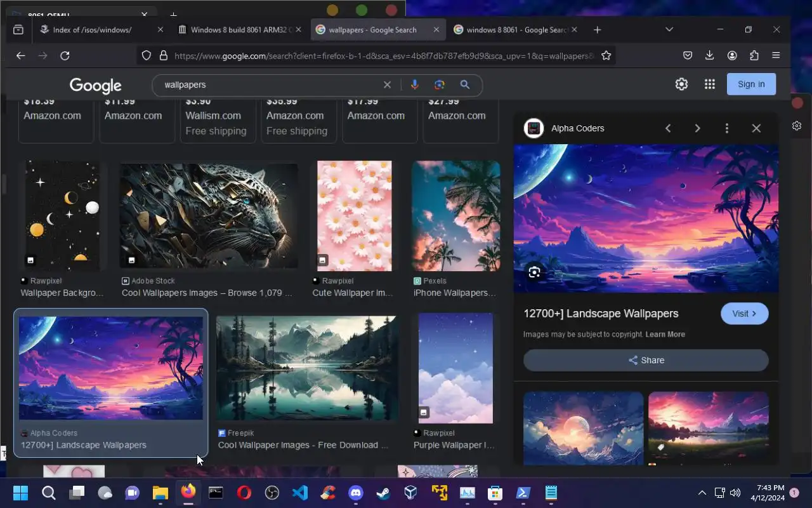Click the Firefox address bar URL
The height and width of the screenshot is (508, 812).
pos(384,56)
